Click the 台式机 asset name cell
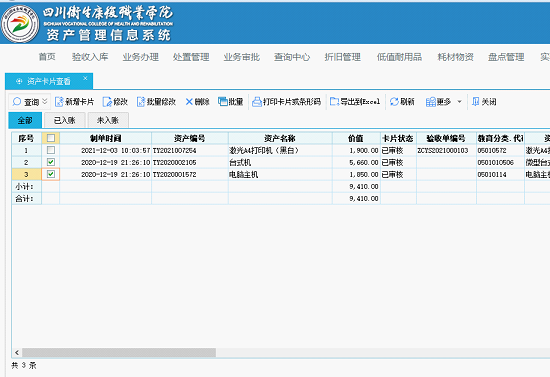The height and width of the screenshot is (377, 550). pos(280,162)
